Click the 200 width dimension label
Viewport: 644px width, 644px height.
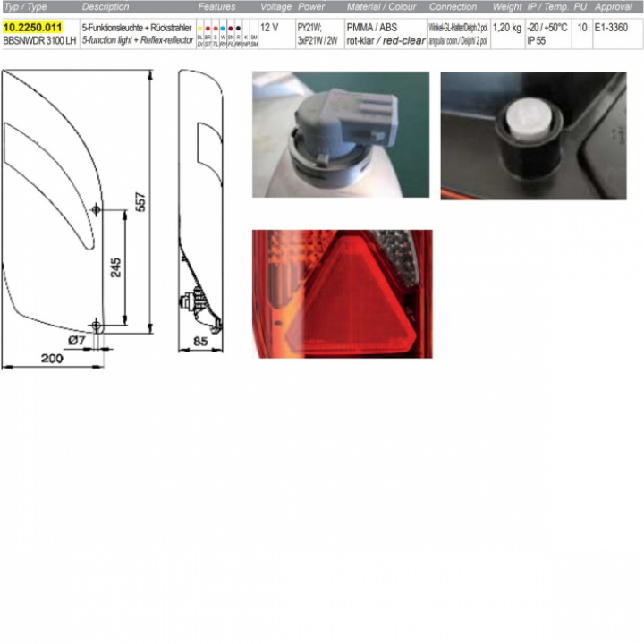tap(52, 358)
